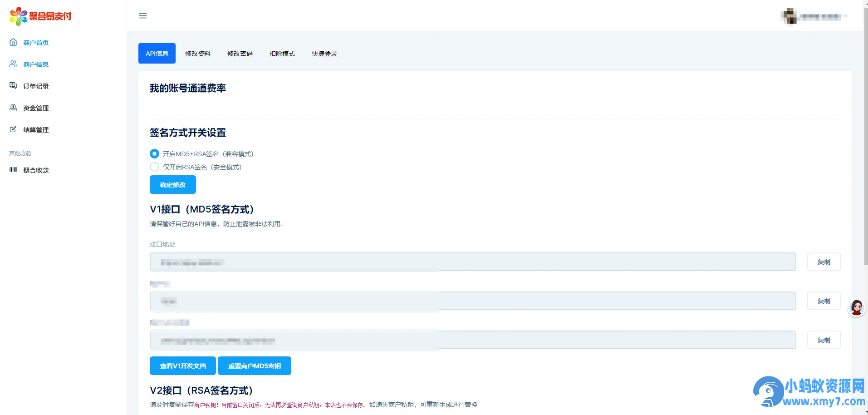
Task: Click the edit icon beside 结算管理
Action: 13,129
